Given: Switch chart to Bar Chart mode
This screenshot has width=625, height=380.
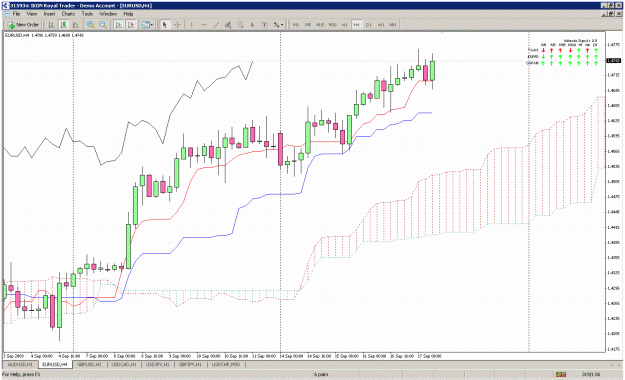Looking at the screenshot, I should point(51,25).
